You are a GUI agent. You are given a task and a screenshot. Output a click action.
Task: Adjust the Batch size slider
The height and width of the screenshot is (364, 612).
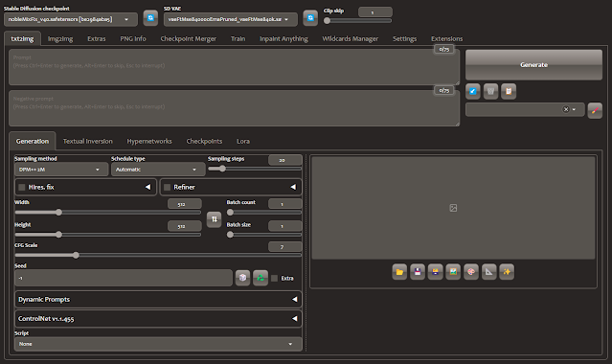coord(263,235)
